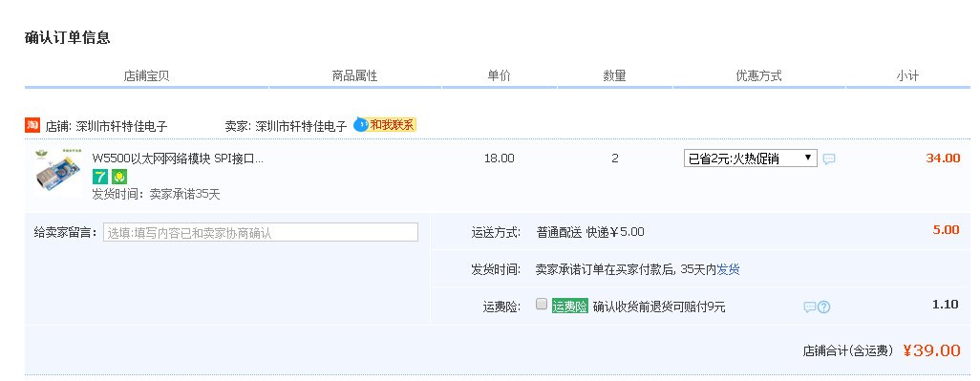Click the shop total ¥39.00
This screenshot has height=381, width=980.
932,350
